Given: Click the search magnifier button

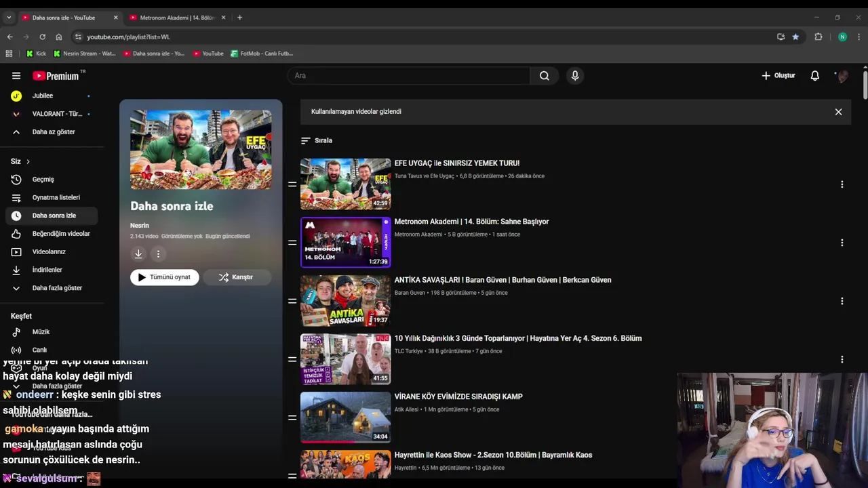Looking at the screenshot, I should click(x=544, y=76).
